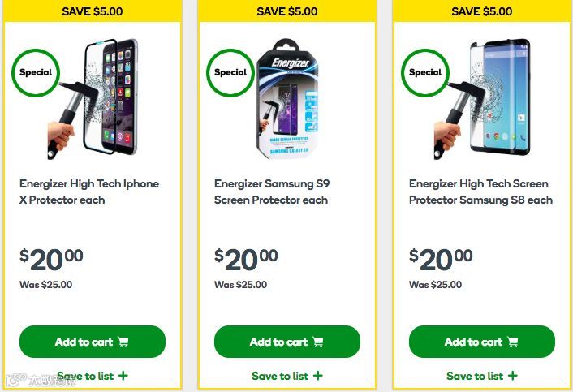
Task: Save the Samsung S9 Screen Protector to list
Action: (287, 376)
